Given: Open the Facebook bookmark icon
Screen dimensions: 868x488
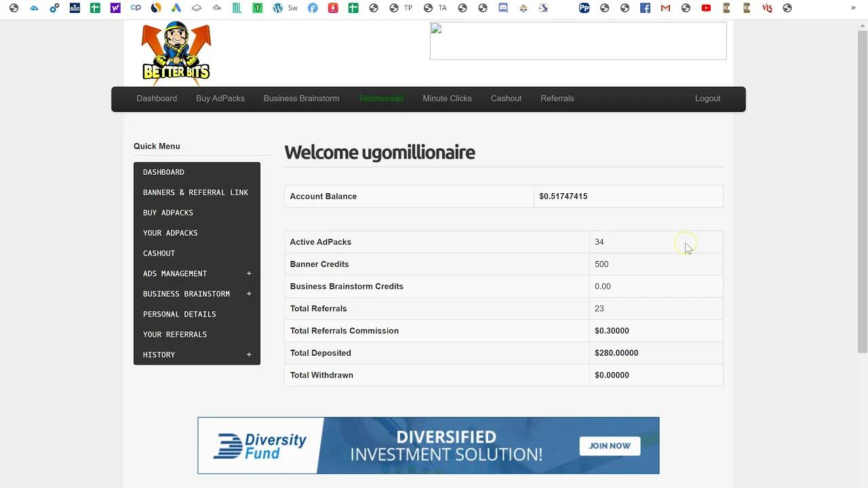Looking at the screenshot, I should [x=645, y=8].
